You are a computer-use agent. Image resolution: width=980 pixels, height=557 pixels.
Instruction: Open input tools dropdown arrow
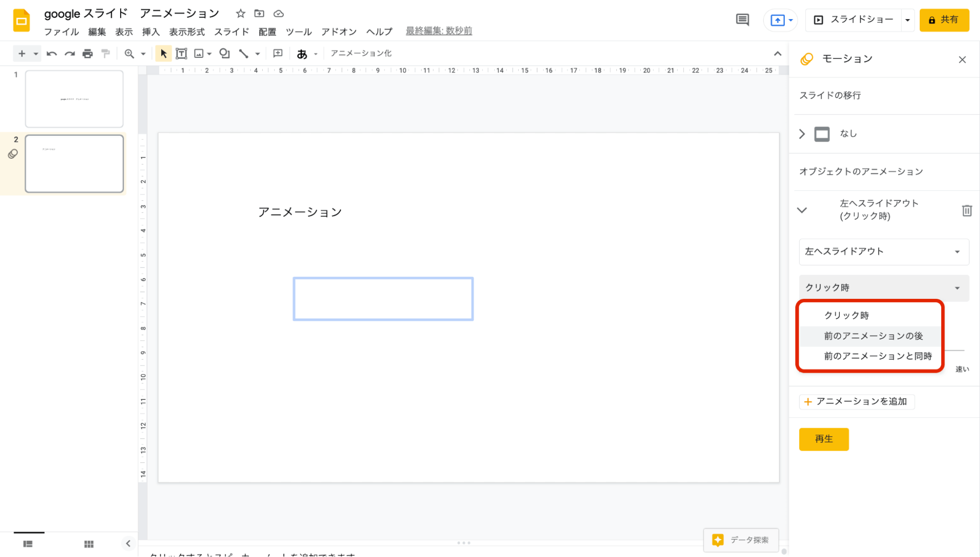point(316,54)
